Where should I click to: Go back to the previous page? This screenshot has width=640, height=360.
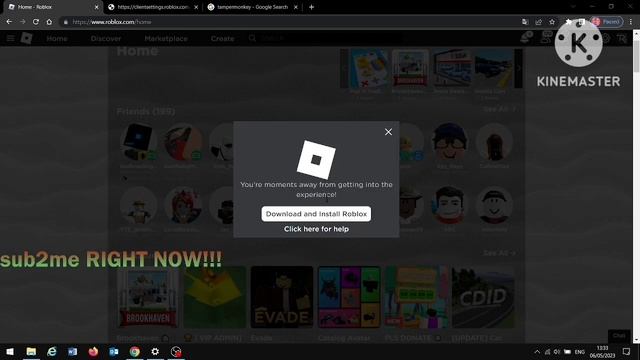[9, 22]
